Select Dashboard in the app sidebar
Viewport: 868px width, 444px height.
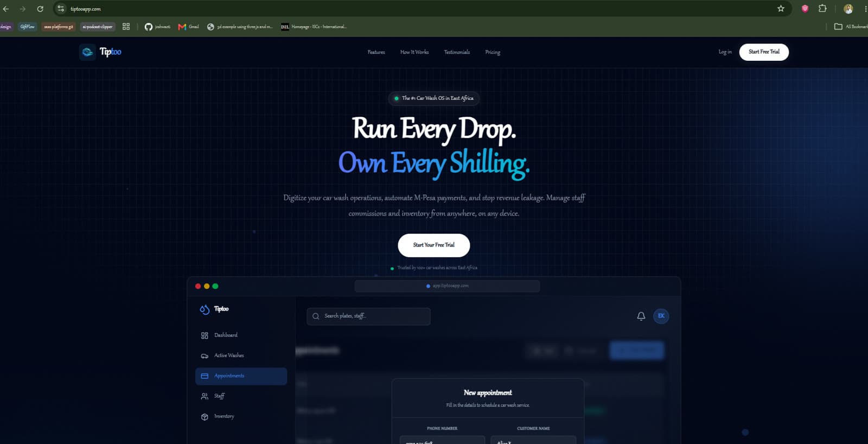[x=241, y=335]
